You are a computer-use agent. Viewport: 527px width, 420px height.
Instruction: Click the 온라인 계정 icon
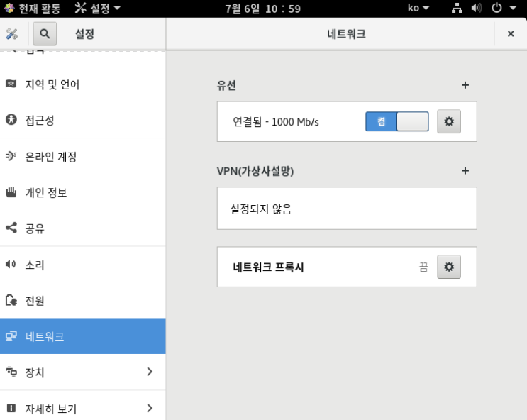[x=11, y=156]
